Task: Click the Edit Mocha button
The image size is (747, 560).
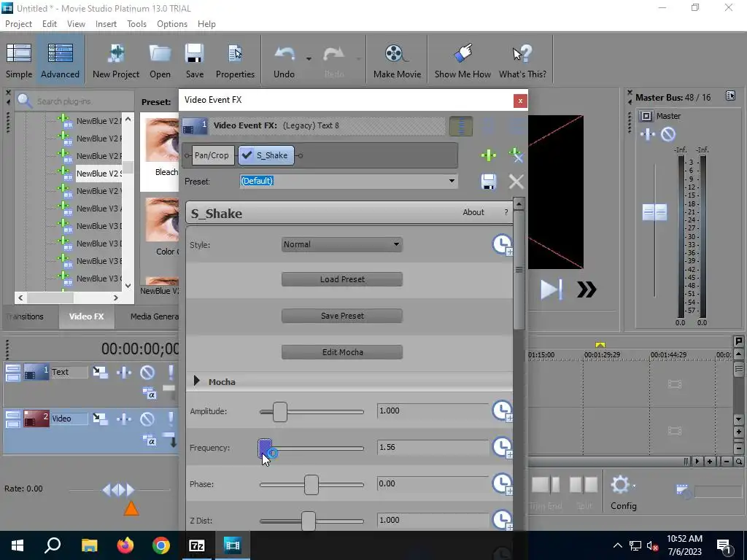Action: 342,352
